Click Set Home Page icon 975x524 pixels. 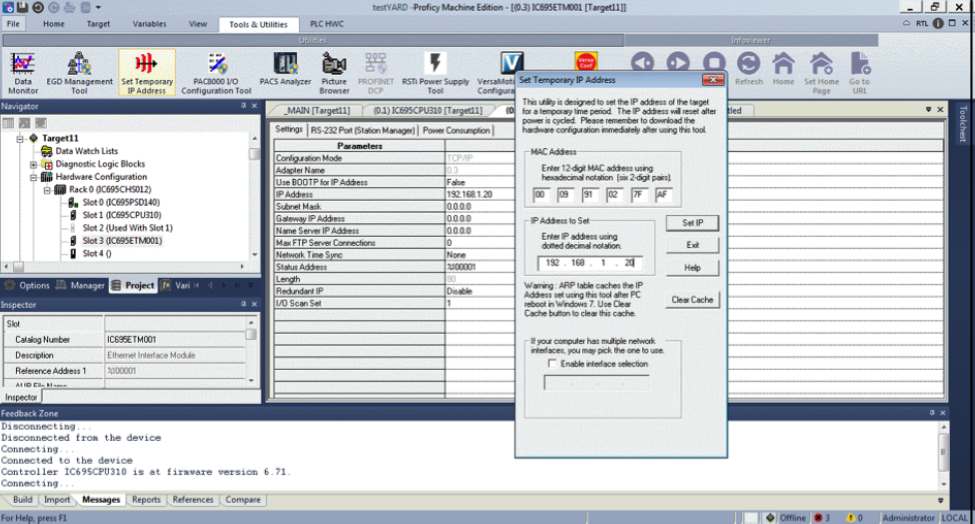pyautogui.click(x=821, y=73)
